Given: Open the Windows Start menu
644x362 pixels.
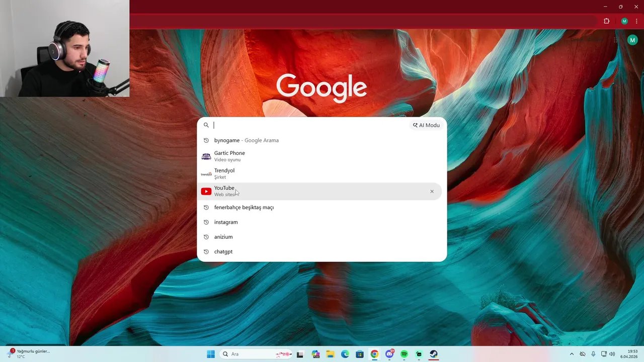Looking at the screenshot, I should click(211, 354).
